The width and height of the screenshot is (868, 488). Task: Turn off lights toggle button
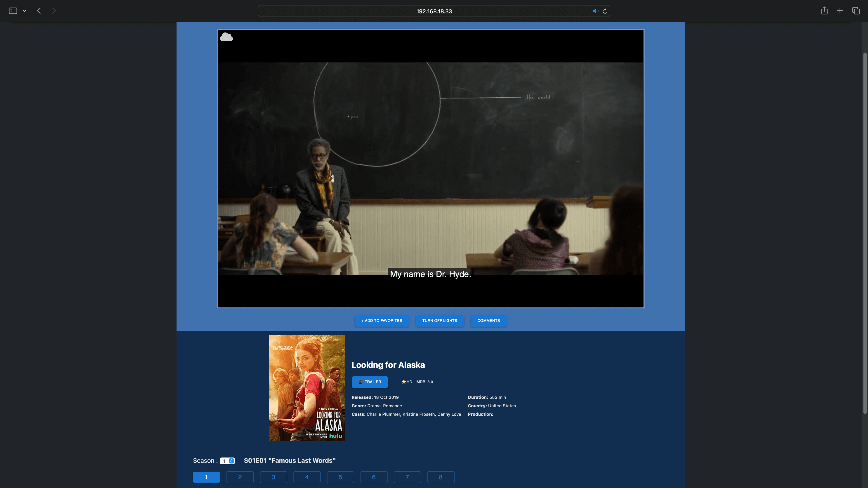point(439,320)
